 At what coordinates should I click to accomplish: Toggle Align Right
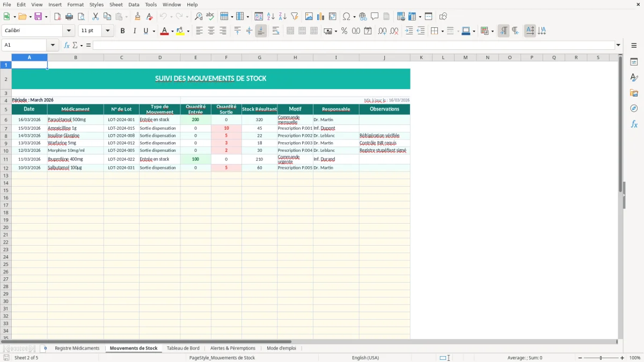tap(223, 31)
